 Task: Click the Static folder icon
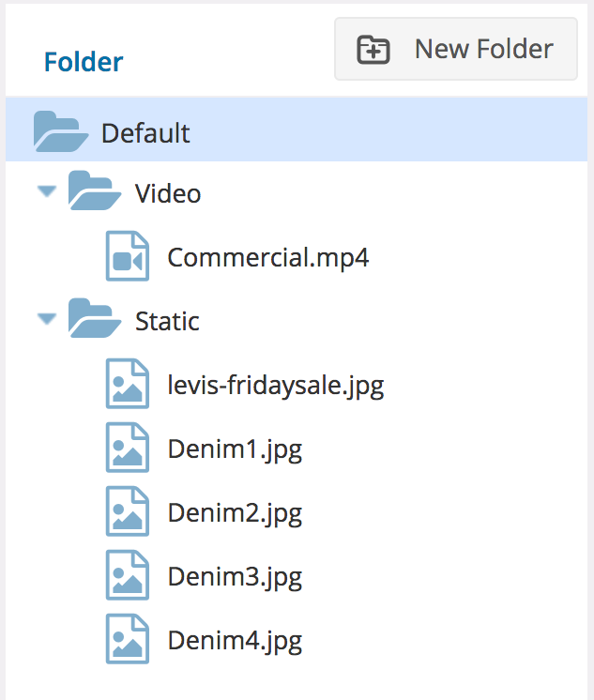[x=95, y=318]
